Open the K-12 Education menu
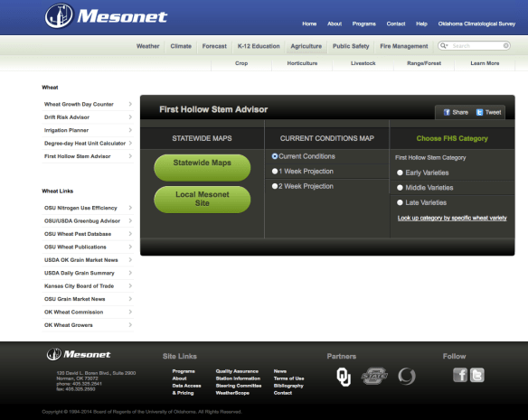The height and width of the screenshot is (420, 528). pyautogui.click(x=259, y=46)
